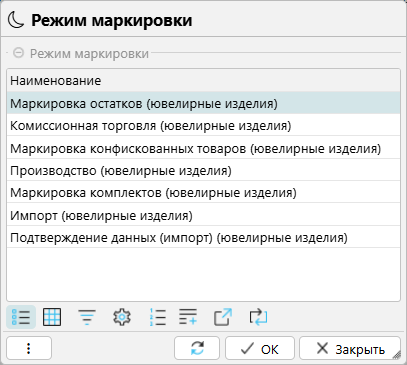This screenshot has width=407, height=365.
Task: Select Маркировка комплектов (ювелирные изделия) row
Action: tap(203, 193)
